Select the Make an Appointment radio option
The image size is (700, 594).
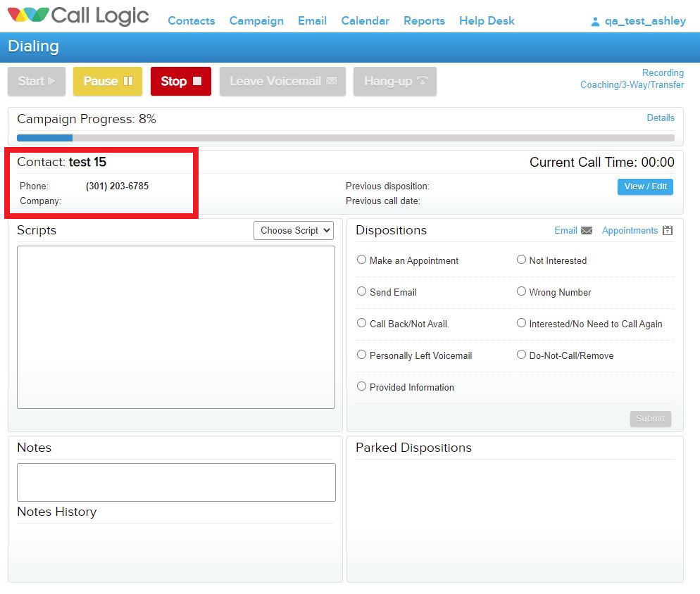(x=362, y=260)
